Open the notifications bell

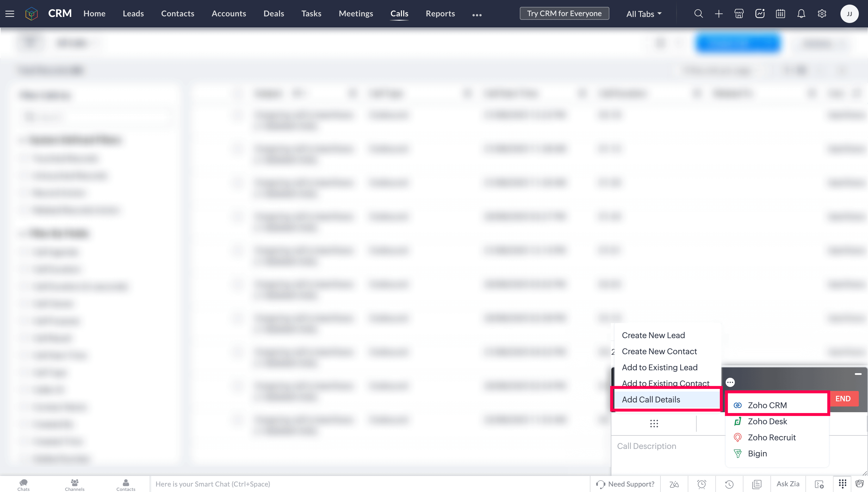point(801,14)
